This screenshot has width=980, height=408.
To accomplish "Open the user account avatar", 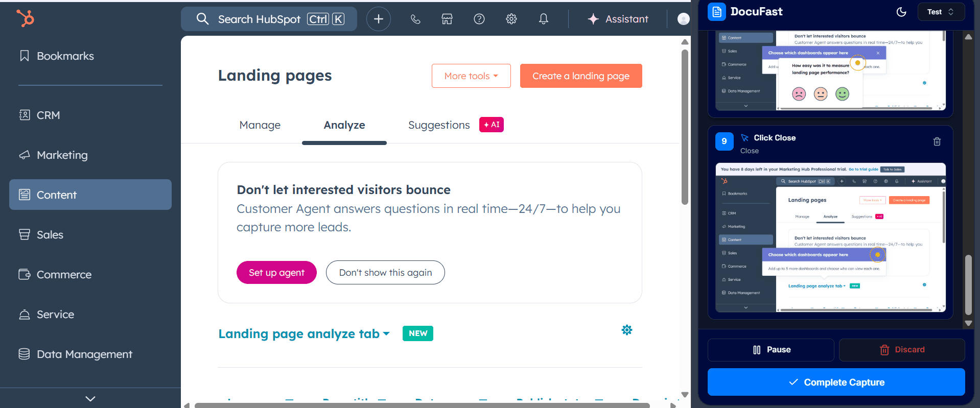I will coord(683,19).
